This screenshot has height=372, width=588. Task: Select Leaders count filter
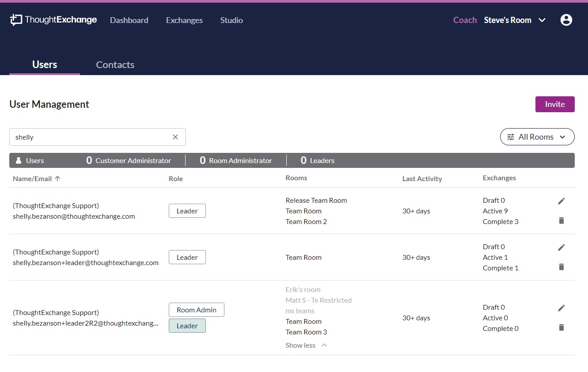(318, 160)
